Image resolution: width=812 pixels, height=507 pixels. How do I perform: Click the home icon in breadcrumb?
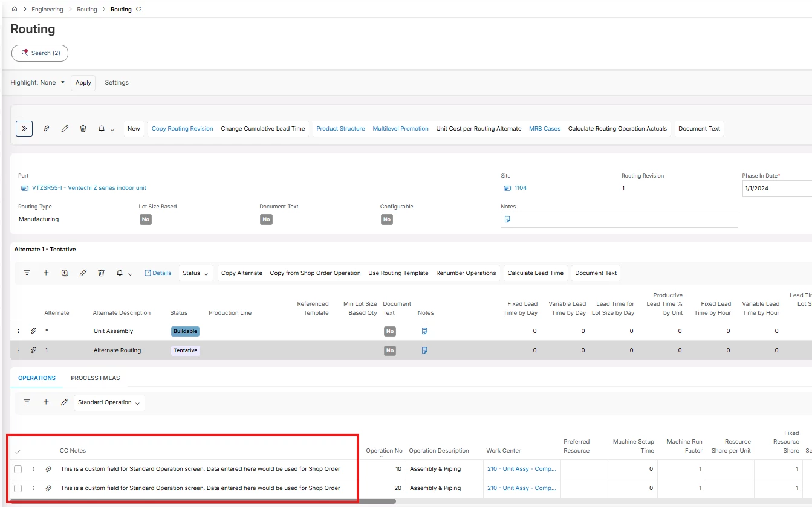coord(15,10)
